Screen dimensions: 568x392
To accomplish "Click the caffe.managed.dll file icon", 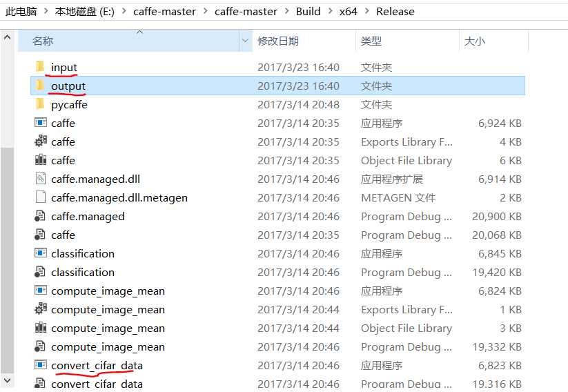I will coord(41,179).
